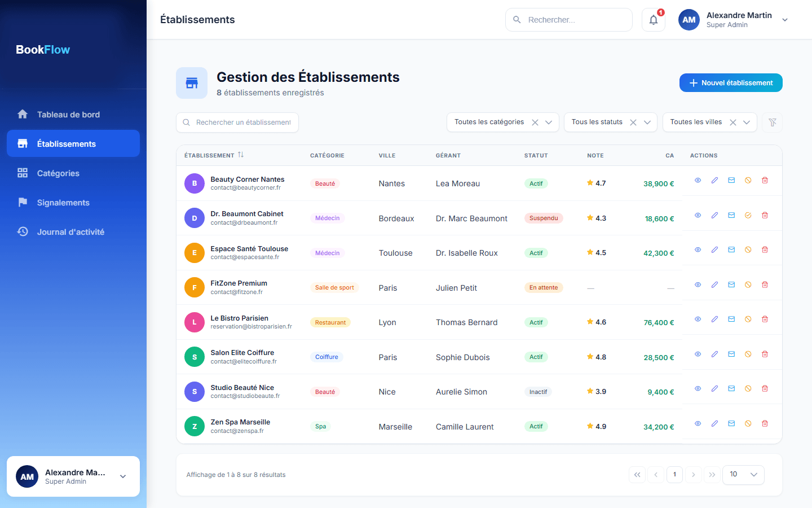812x508 pixels.
Task: Focus the top 'Rechercher...' search field
Action: [x=569, y=20]
